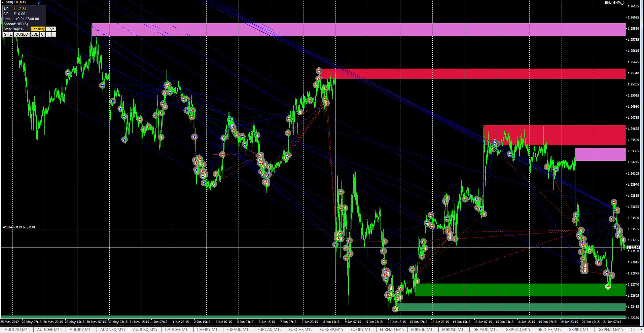The image size is (644, 333).
Task: Toggle the yellow Locking button
Action: coord(38,29)
